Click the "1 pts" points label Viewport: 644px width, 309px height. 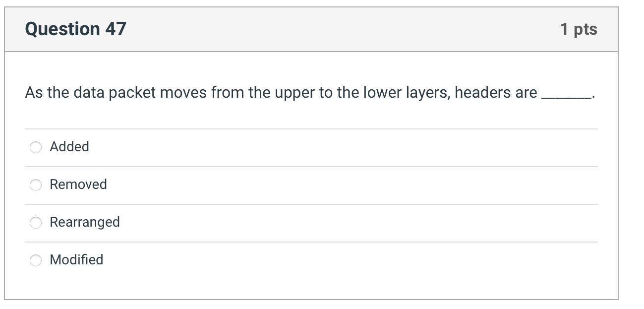[579, 29]
